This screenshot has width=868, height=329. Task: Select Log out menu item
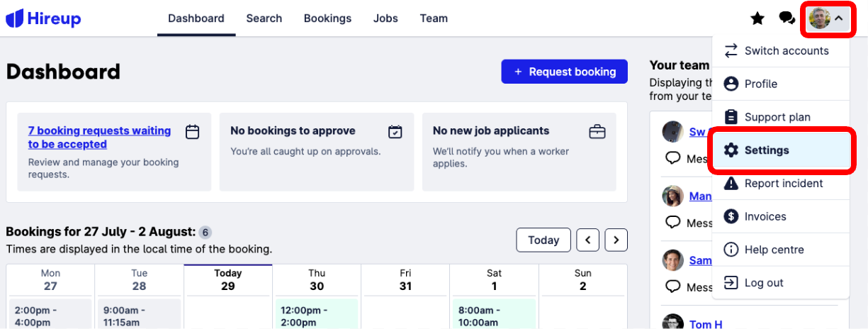781,283
